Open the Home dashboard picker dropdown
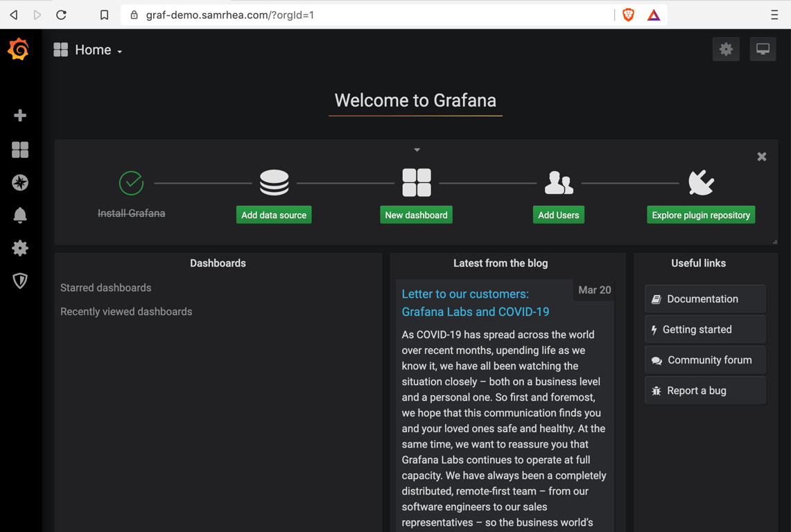Screen dimensions: 791x532 (x=99, y=50)
